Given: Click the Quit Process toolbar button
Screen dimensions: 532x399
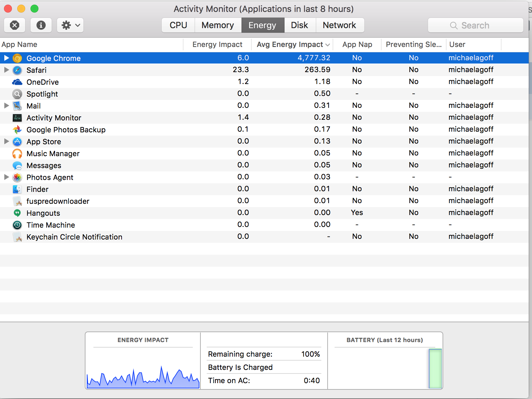Looking at the screenshot, I should tap(15, 25).
